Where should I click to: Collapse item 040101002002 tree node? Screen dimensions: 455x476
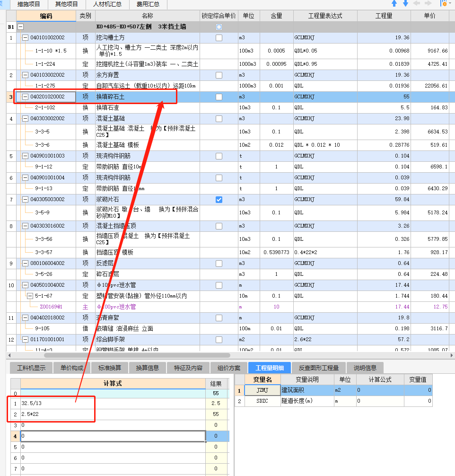[x=26, y=38]
